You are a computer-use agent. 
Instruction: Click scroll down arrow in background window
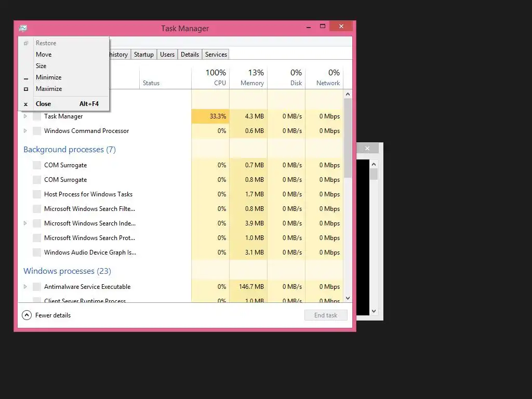coord(374,311)
